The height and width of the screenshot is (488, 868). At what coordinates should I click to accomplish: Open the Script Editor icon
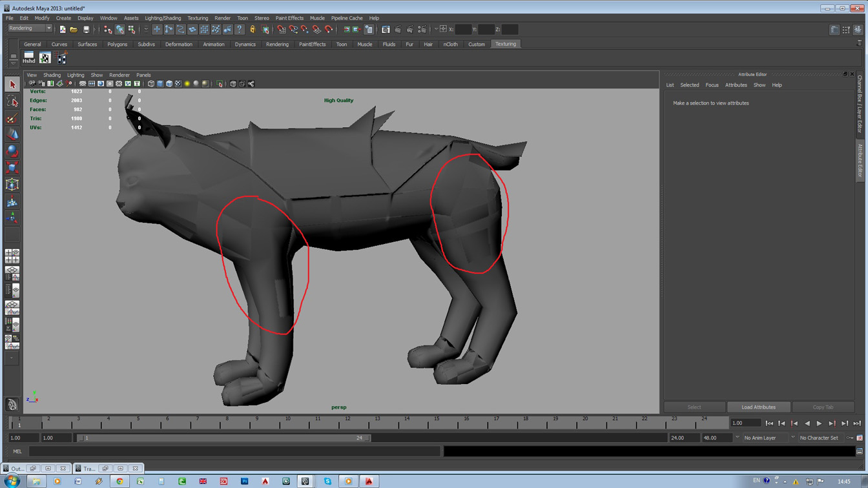click(x=860, y=451)
